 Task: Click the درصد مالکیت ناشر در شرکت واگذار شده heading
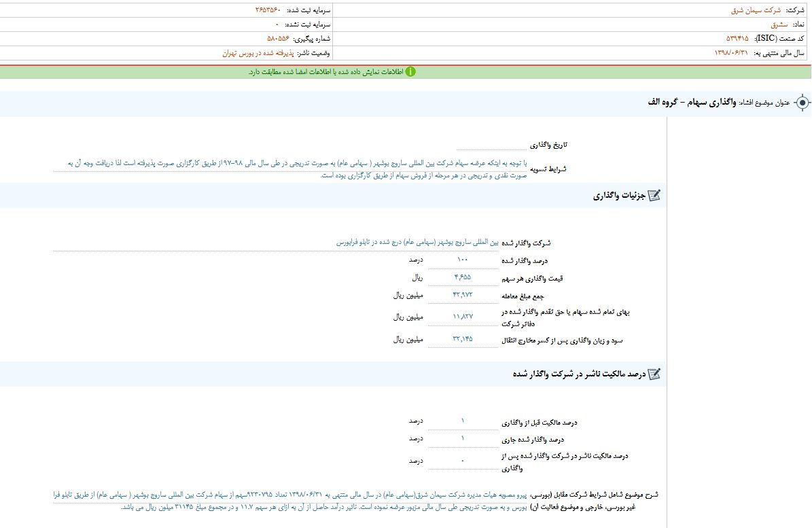click(580, 374)
